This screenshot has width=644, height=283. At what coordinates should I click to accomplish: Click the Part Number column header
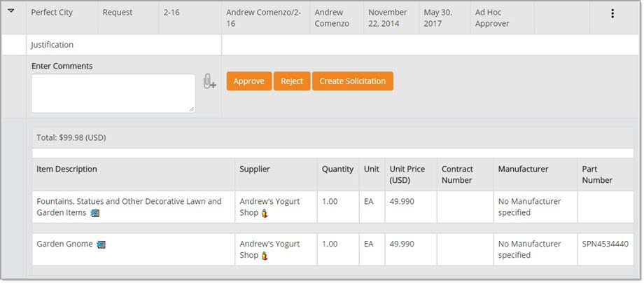click(x=597, y=174)
